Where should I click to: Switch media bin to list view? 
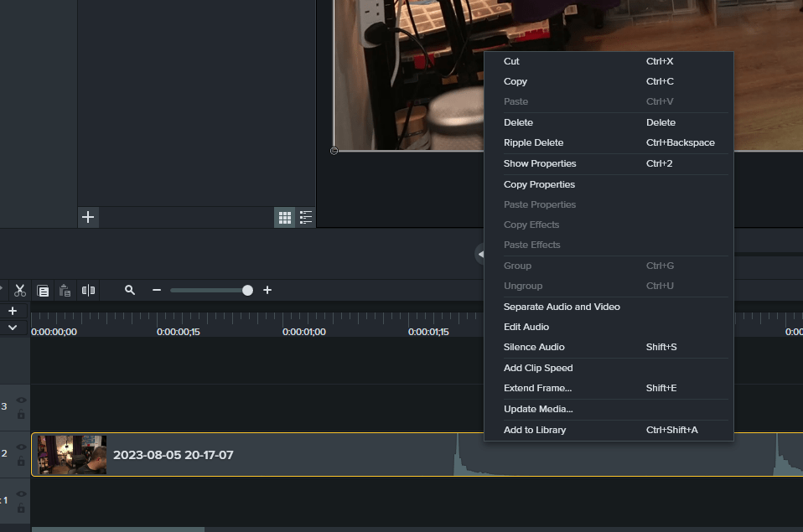pyautogui.click(x=306, y=218)
